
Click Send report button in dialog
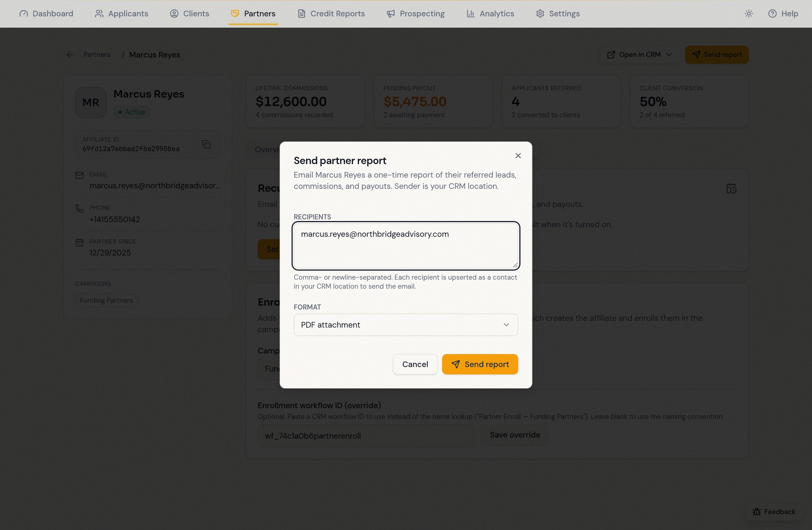click(480, 364)
